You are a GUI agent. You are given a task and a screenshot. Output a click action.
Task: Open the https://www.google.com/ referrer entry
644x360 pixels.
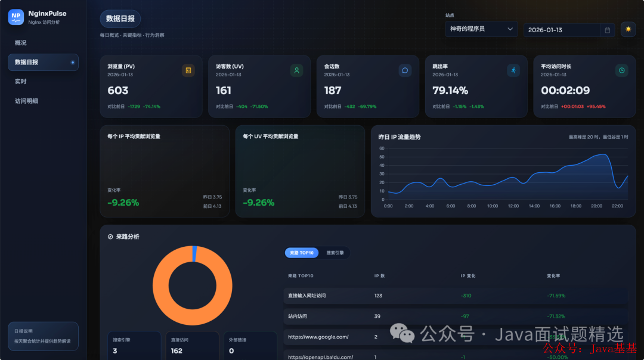click(318, 337)
